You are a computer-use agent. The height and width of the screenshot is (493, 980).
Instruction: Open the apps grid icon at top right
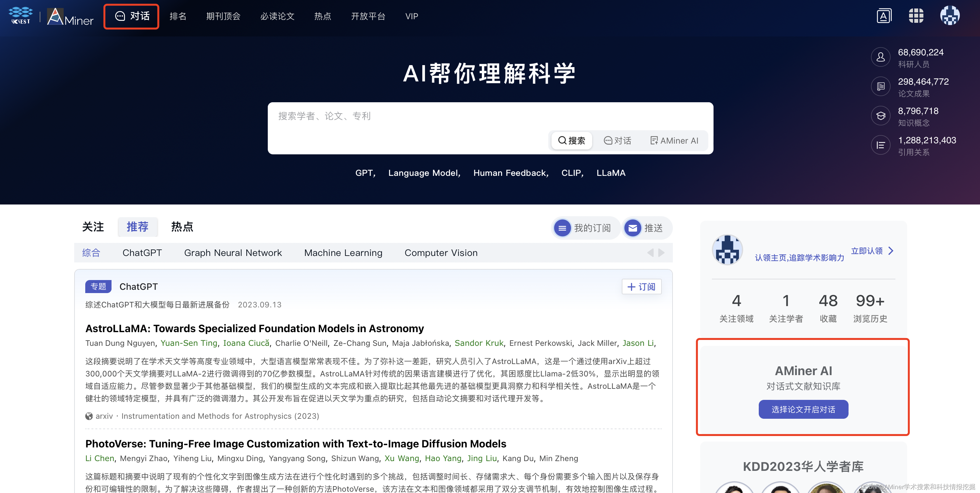pos(917,15)
